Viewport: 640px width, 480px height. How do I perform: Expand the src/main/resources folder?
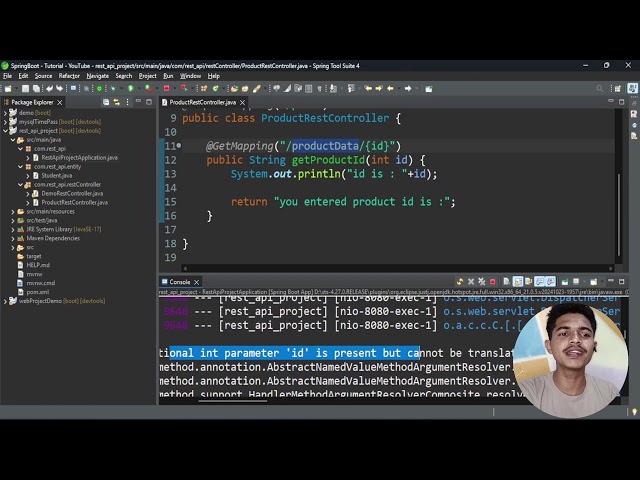point(13,211)
